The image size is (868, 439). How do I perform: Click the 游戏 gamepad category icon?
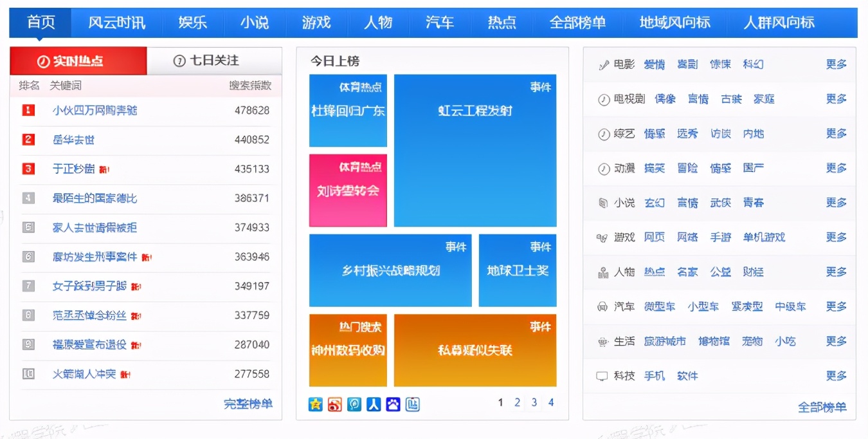pyautogui.click(x=603, y=237)
